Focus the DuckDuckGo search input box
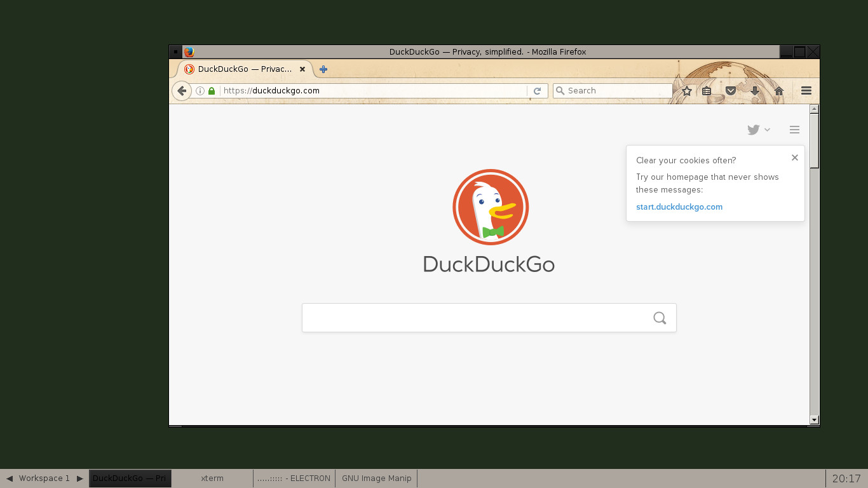This screenshot has width=868, height=488. pyautogui.click(x=489, y=318)
